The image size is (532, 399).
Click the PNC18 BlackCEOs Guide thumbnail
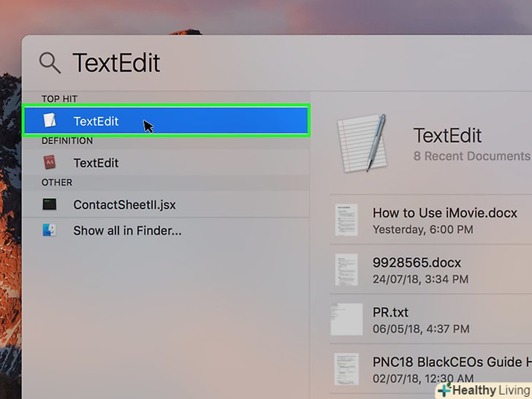click(346, 369)
